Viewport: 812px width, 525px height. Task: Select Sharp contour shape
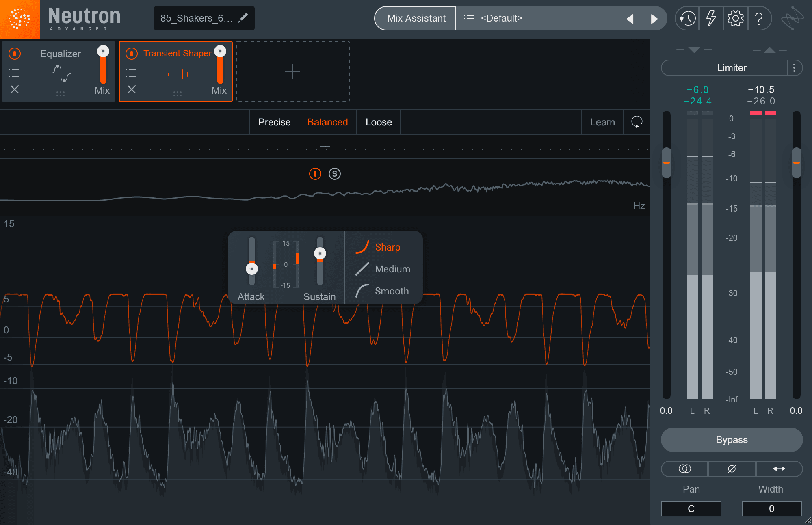tap(378, 247)
